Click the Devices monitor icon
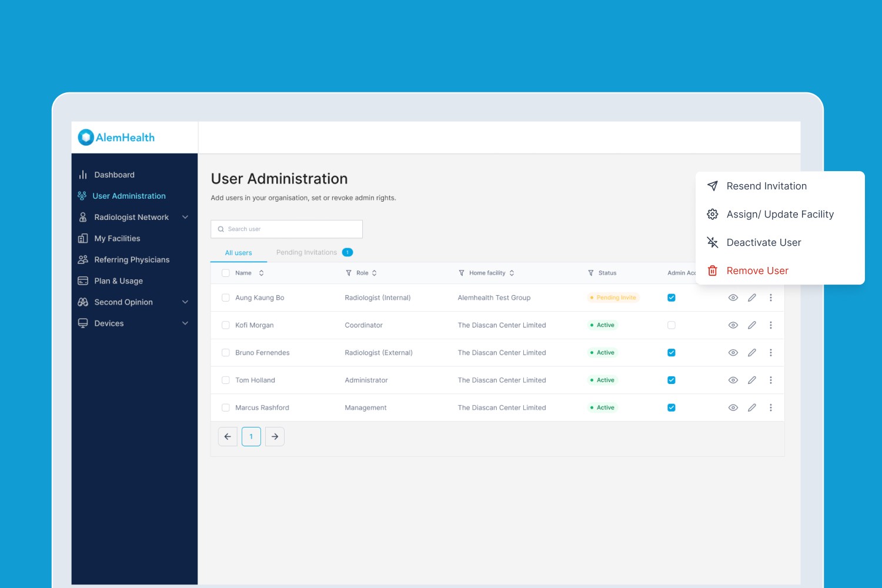This screenshot has width=882, height=588. point(83,323)
